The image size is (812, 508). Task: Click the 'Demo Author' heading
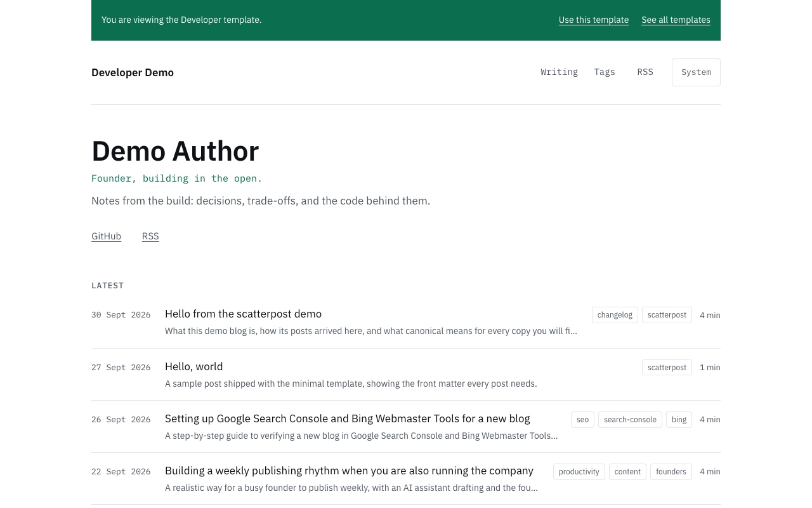point(175,151)
